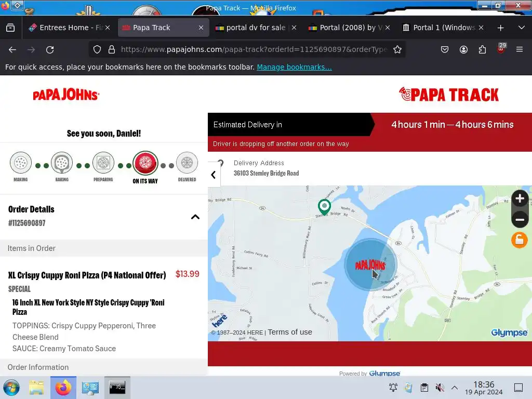Zoom in on the delivery map

coord(520,199)
